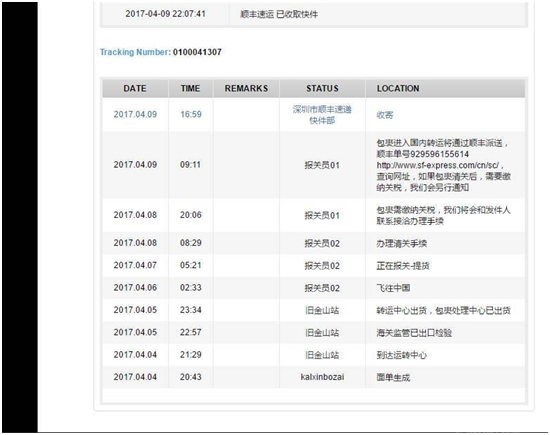550x435 pixels.
Task: Click the 到达运转中心 location text
Action: click(x=402, y=355)
